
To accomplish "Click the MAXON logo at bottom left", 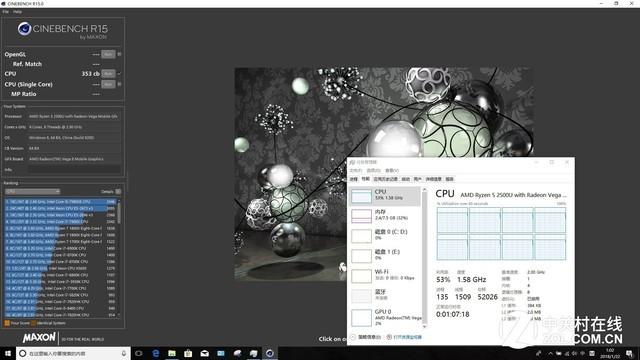I will (x=39, y=338).
